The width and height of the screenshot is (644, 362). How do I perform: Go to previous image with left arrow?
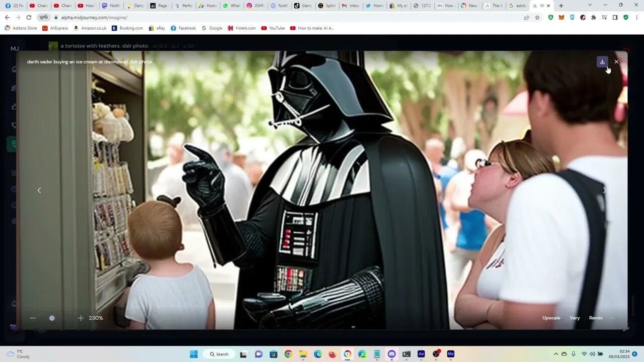[x=39, y=190]
